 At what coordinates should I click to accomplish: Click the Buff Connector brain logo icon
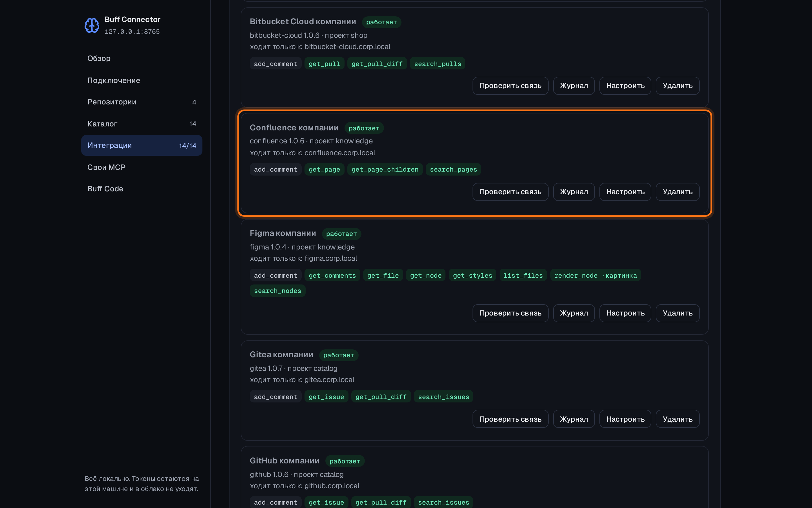[92, 25]
